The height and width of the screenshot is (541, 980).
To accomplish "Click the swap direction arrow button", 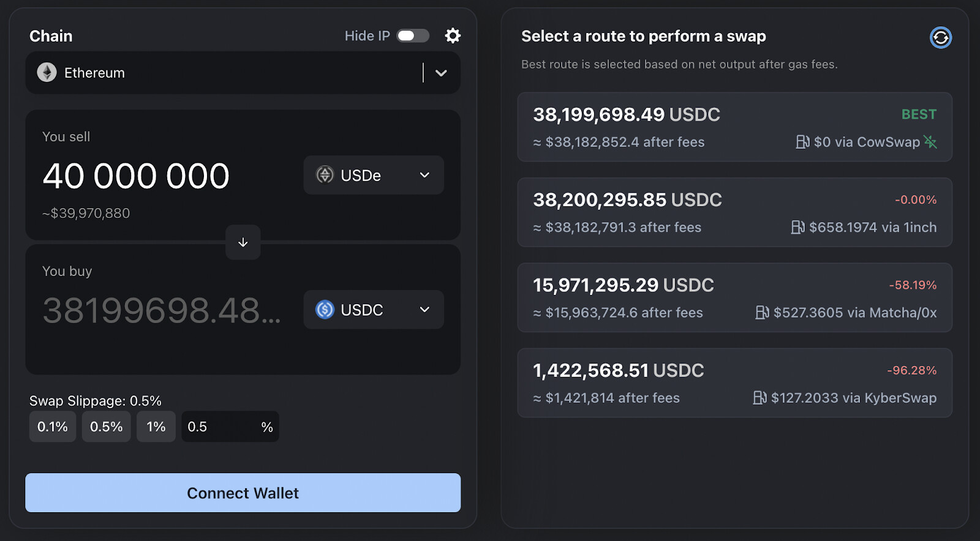I will [243, 242].
